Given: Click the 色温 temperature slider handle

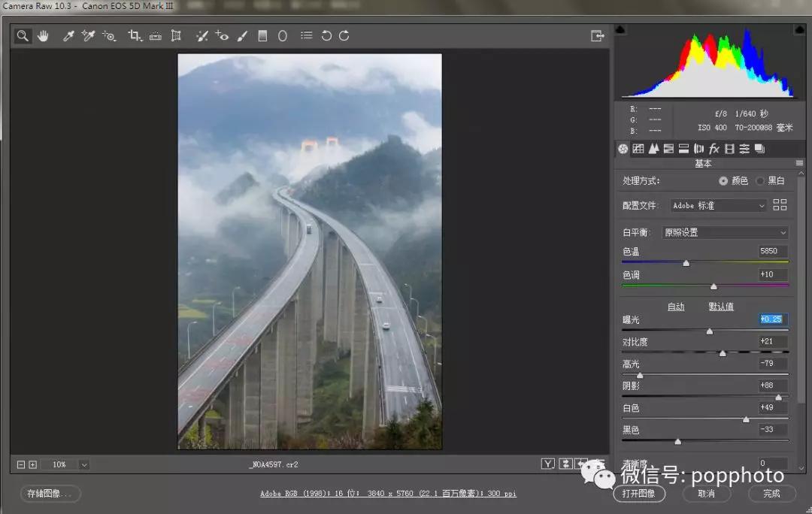Looking at the screenshot, I should click(686, 263).
